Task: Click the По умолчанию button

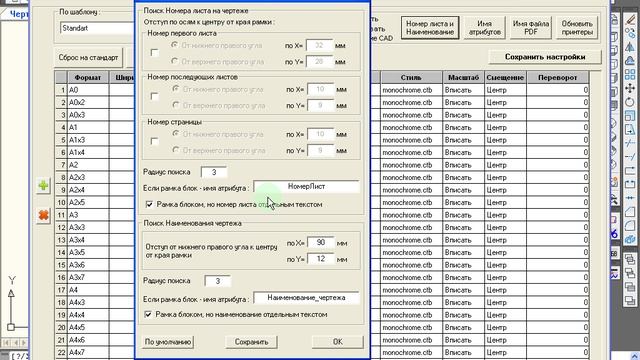Action: [x=168, y=342]
